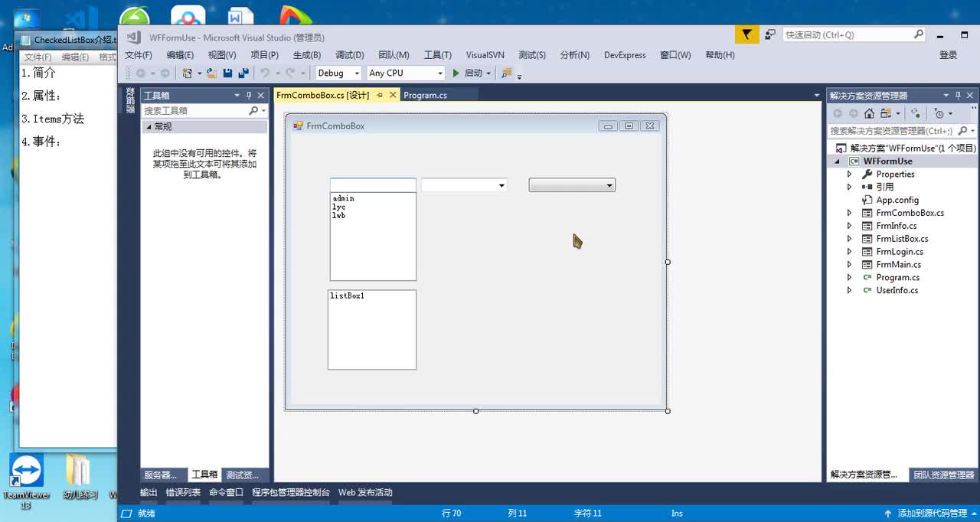Click the green Start debugging arrow
Screen dimensions: 980x522
(456, 73)
